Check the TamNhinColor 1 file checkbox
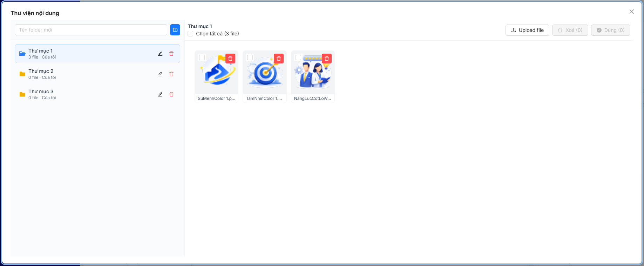The width and height of the screenshot is (644, 266). pos(250,57)
